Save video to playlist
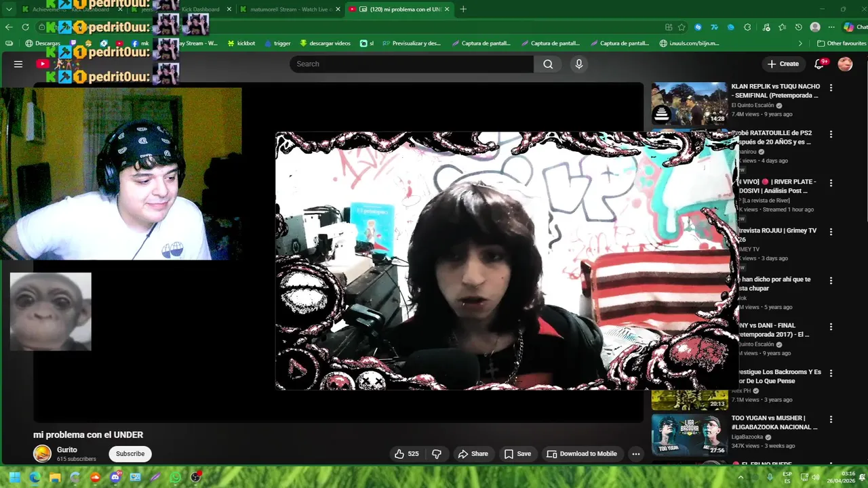The height and width of the screenshot is (488, 868). 517,454
